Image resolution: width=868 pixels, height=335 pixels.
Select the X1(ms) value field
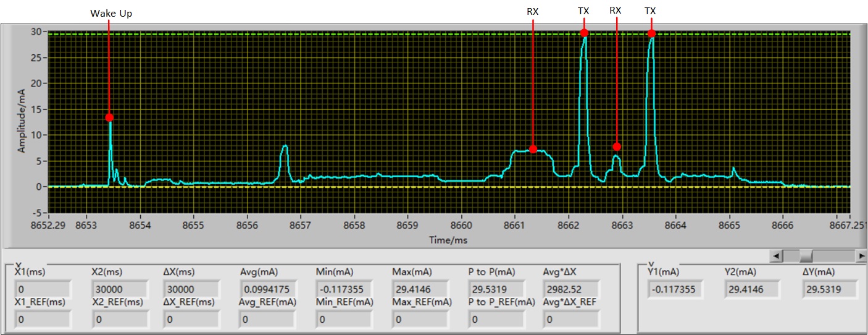tap(43, 289)
